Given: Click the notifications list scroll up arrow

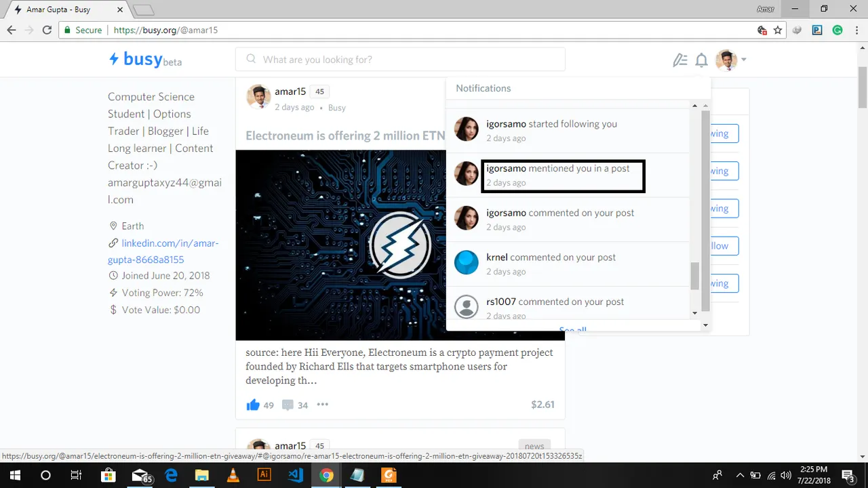Looking at the screenshot, I should point(694,105).
